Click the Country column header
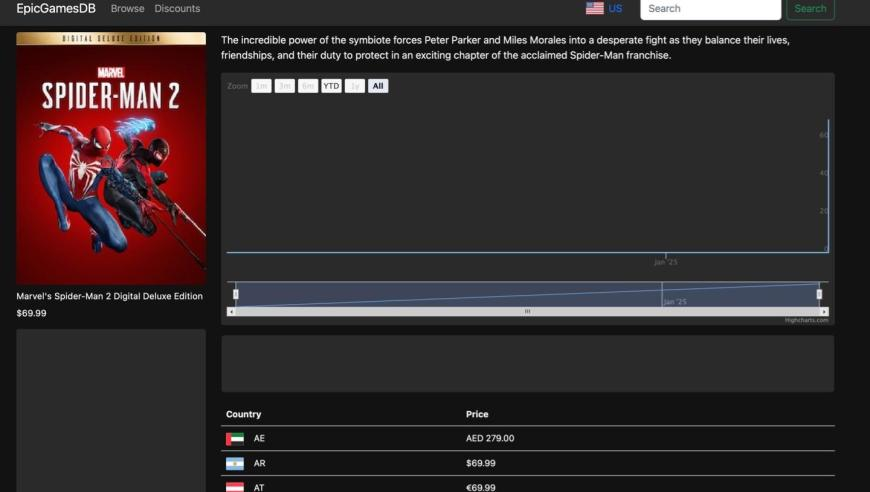The image size is (870, 492). pos(244,414)
